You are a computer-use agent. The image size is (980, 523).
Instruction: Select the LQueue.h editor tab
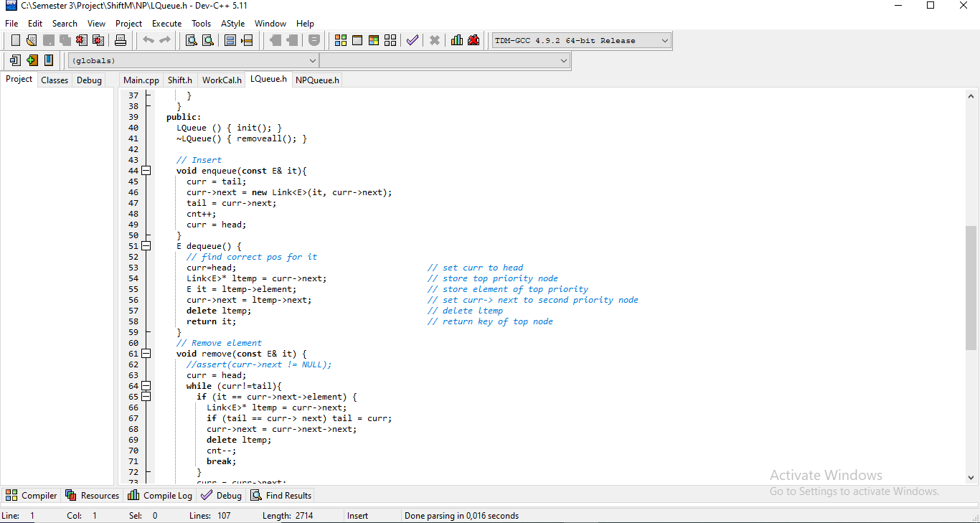[268, 79]
